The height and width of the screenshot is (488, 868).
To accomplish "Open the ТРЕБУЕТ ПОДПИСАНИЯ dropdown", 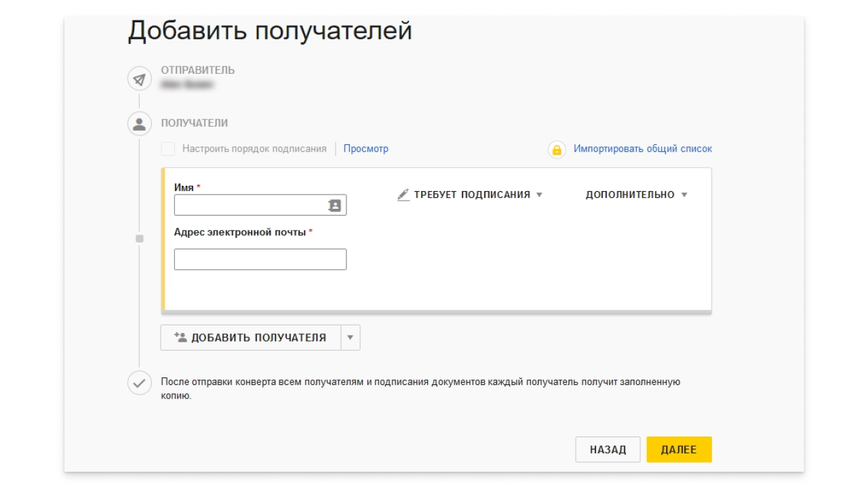I will [477, 194].
